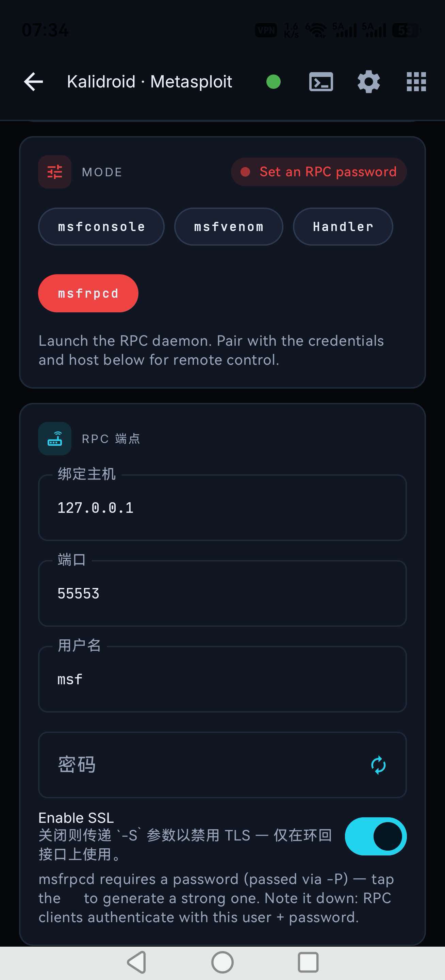The image size is (445, 980).
Task: Toggle the Enable SSL switch
Action: pyautogui.click(x=375, y=836)
